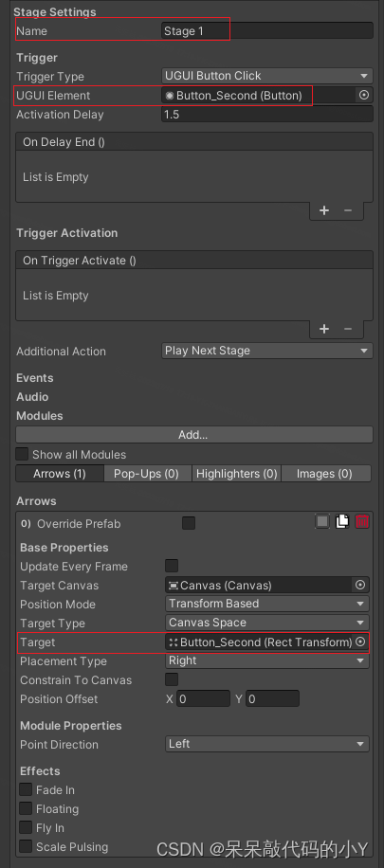Toggle Override Prefab checkbox
Screen dimensions: 384x868
click(x=189, y=523)
